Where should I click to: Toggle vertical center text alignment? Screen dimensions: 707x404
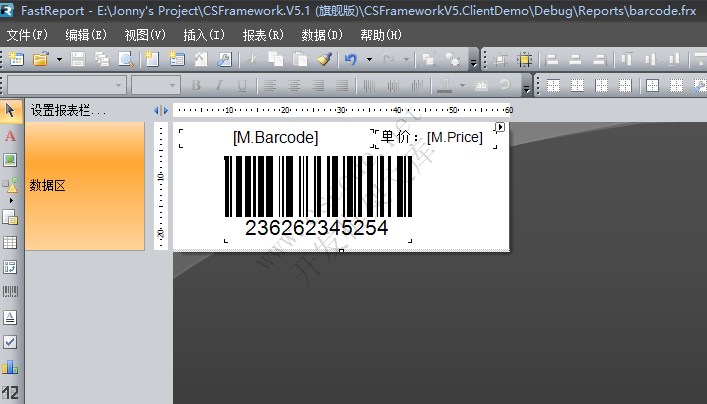393,85
